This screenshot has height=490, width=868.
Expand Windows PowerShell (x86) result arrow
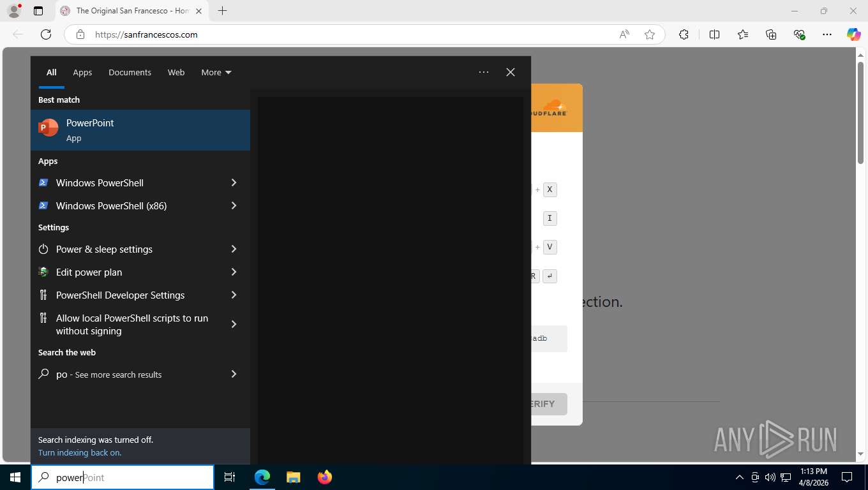234,205
